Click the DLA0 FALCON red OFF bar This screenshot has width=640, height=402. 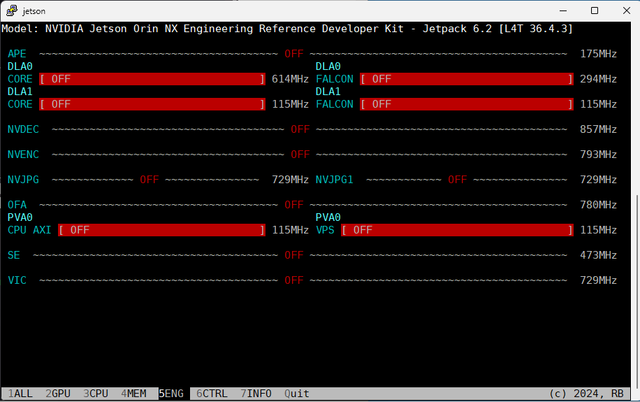(468, 78)
